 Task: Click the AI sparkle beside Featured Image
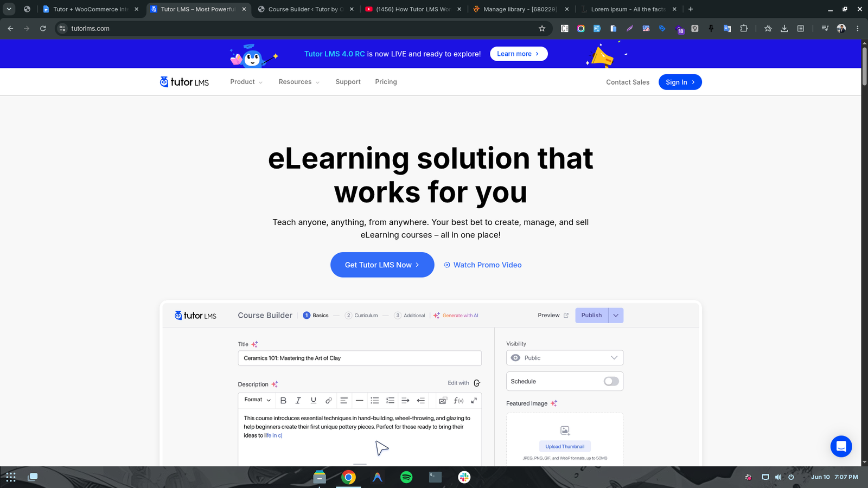coord(554,403)
